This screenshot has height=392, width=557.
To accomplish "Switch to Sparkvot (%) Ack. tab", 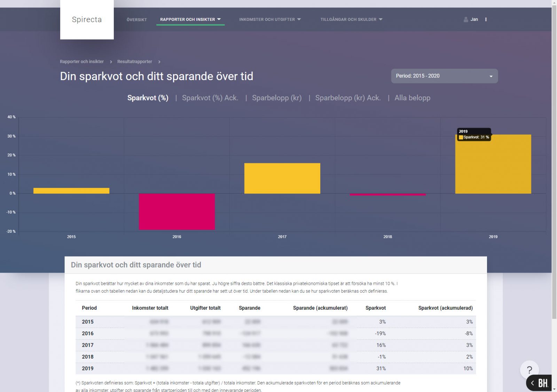I will click(x=210, y=98).
